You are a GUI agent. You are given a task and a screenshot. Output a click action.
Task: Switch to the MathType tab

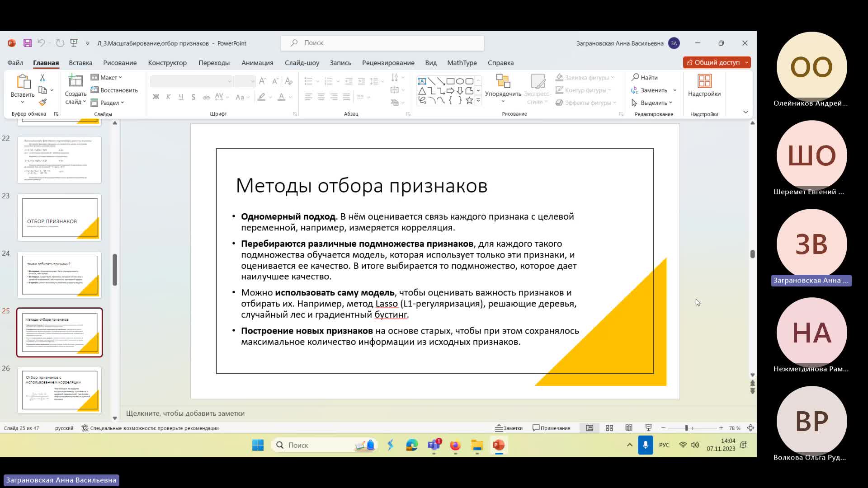click(x=462, y=63)
